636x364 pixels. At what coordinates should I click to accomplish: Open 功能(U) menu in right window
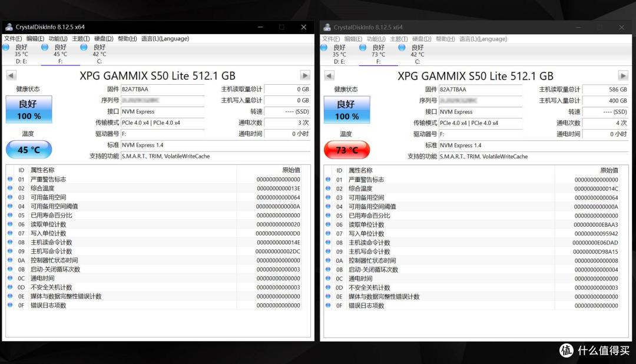pos(376,39)
